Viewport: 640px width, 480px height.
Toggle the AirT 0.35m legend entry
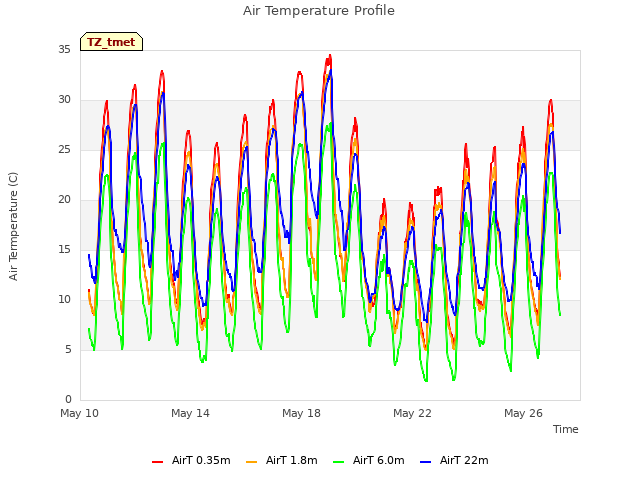point(191,460)
